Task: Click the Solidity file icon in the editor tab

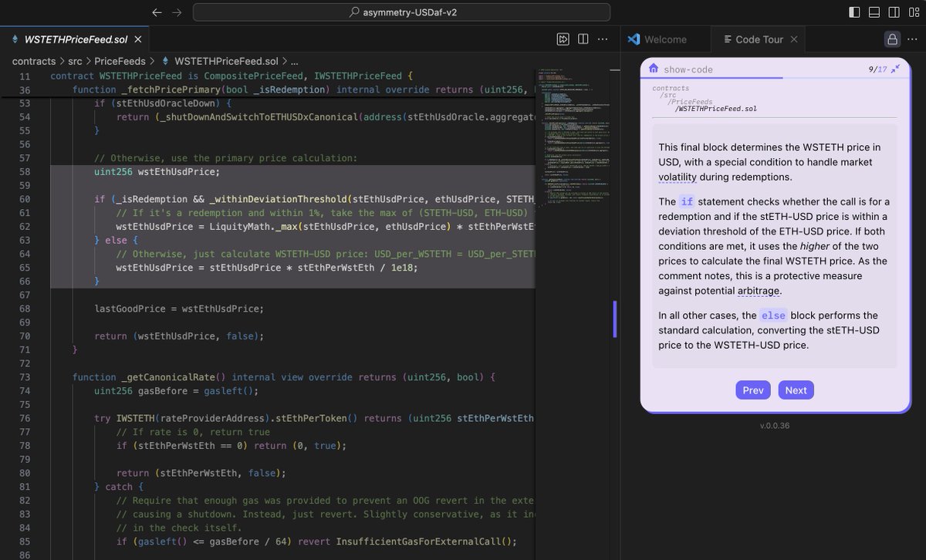Action: (15, 39)
